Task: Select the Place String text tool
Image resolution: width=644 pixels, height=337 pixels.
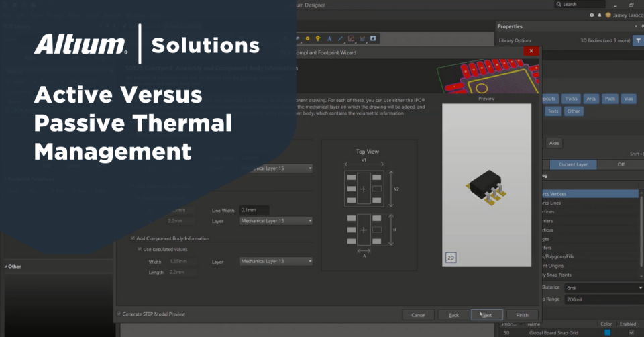Action: point(329,38)
